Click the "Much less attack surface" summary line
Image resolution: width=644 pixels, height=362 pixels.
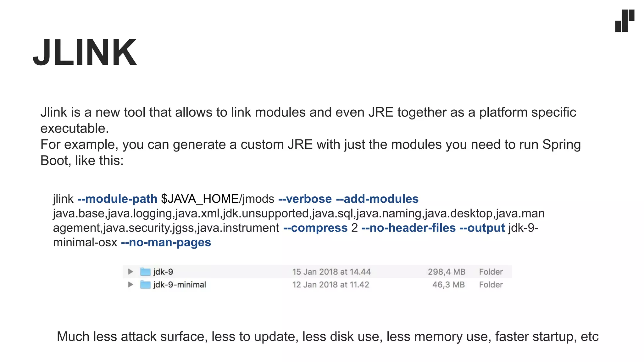327,337
